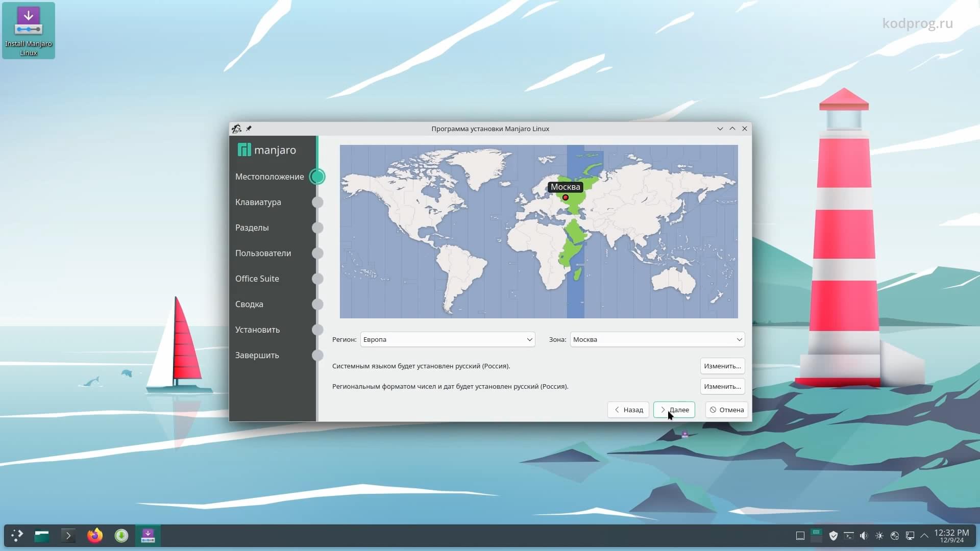
Task: Minimize the installer window
Action: [x=720, y=129]
